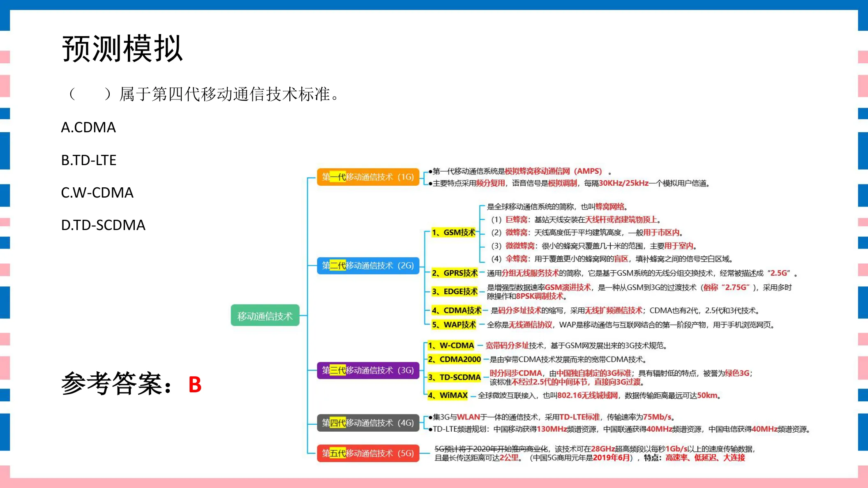The width and height of the screenshot is (868, 488).
Task: Select answer option C.W-CDMA
Action: point(97,192)
